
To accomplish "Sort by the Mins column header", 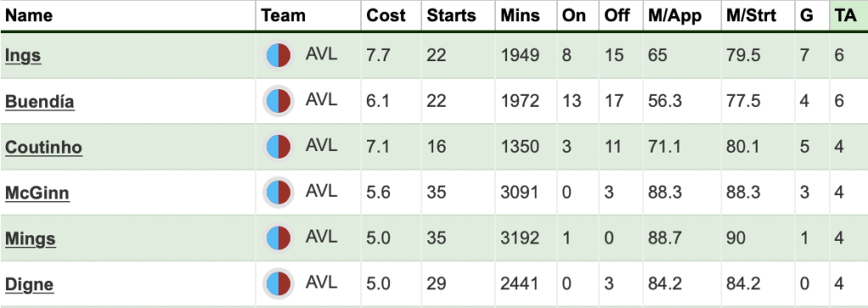I will coord(520,15).
